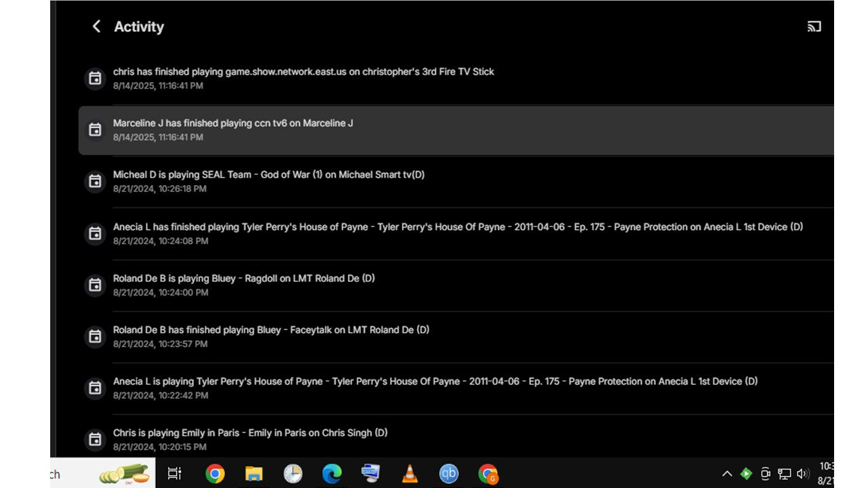Open Google Chrome from the taskbar
The image size is (868, 488).
pyautogui.click(x=215, y=474)
